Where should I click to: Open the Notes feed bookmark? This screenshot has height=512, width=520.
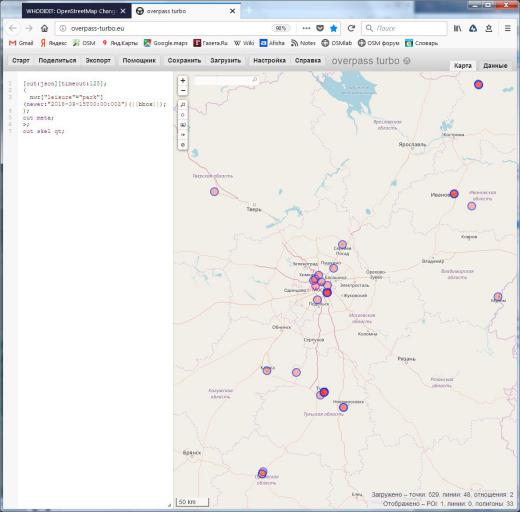303,43
